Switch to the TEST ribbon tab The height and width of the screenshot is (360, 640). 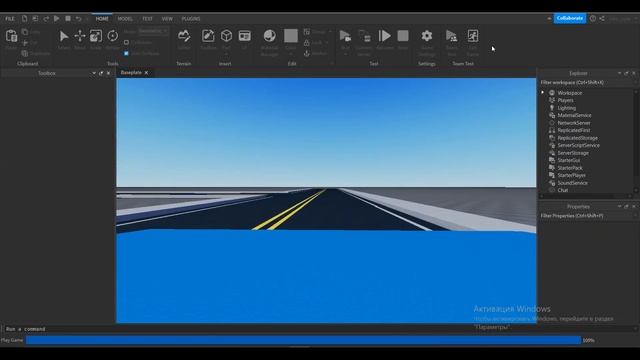coord(147,19)
